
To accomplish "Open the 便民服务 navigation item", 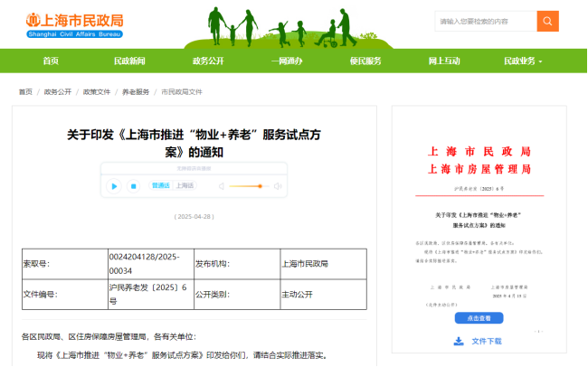I will click(365, 61).
